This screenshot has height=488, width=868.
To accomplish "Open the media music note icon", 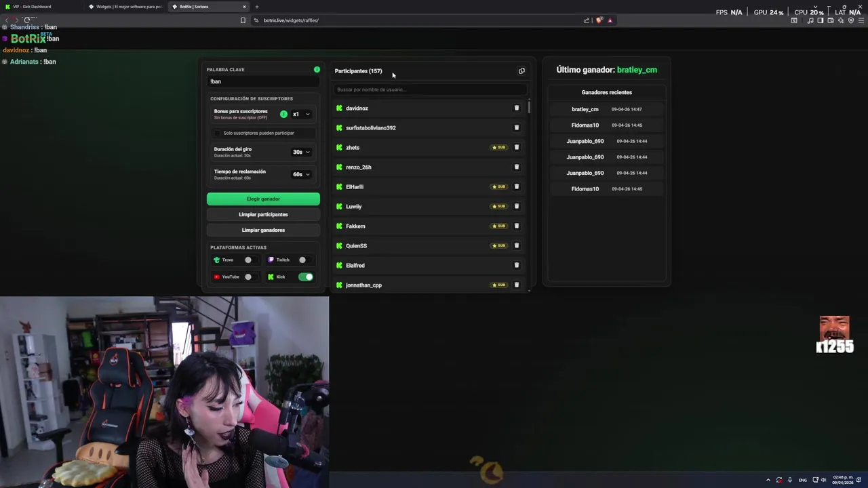I will (x=810, y=20).
